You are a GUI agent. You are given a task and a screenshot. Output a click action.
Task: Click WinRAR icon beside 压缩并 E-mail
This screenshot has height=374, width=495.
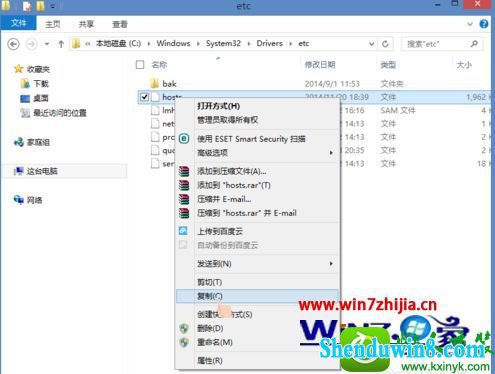pos(184,199)
